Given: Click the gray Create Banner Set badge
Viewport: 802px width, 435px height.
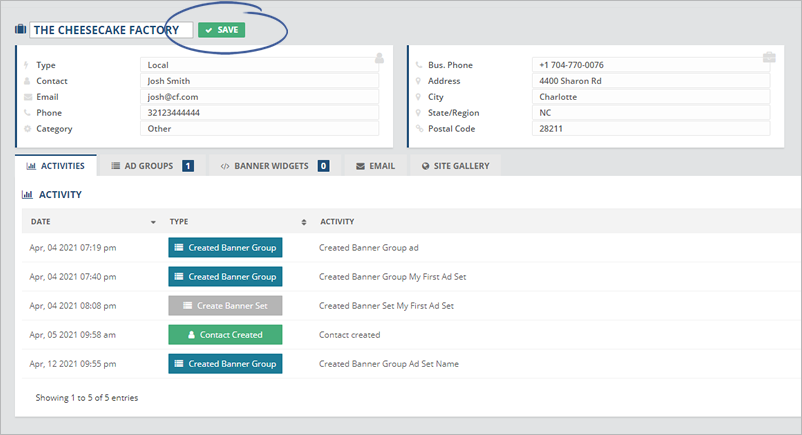Looking at the screenshot, I should (x=225, y=305).
